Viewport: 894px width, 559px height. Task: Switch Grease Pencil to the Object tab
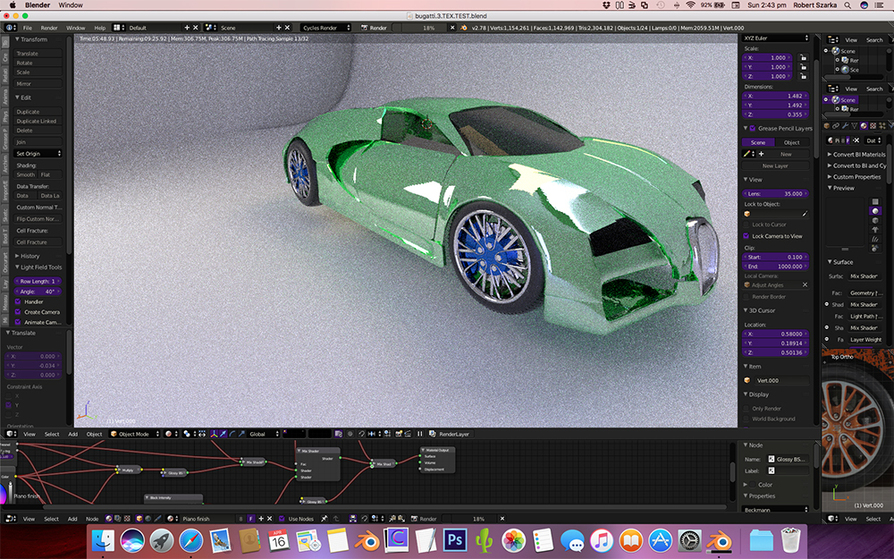[x=791, y=142]
